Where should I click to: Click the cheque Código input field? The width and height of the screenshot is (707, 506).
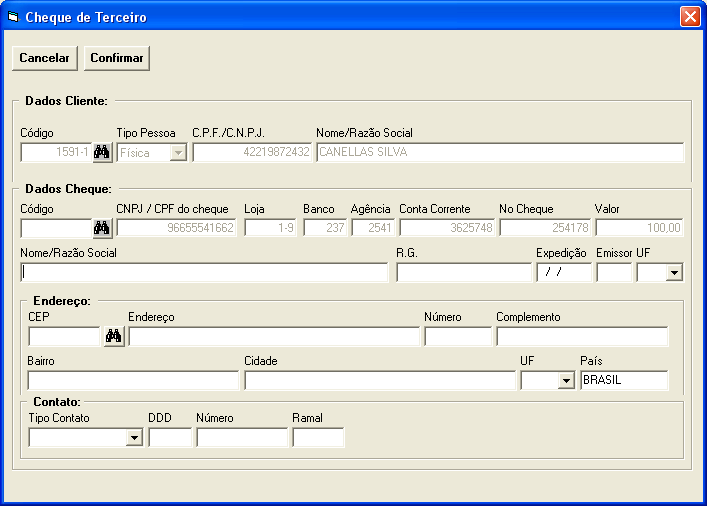[56, 228]
